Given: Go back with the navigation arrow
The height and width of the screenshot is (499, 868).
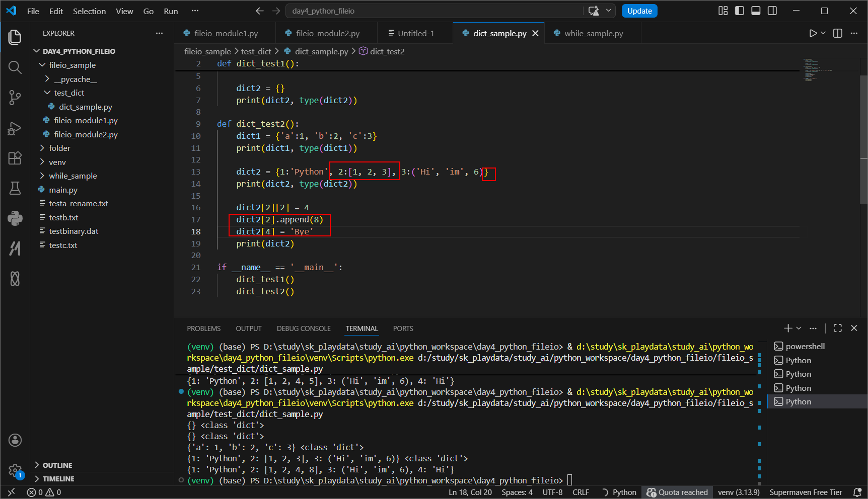Looking at the screenshot, I should [260, 11].
